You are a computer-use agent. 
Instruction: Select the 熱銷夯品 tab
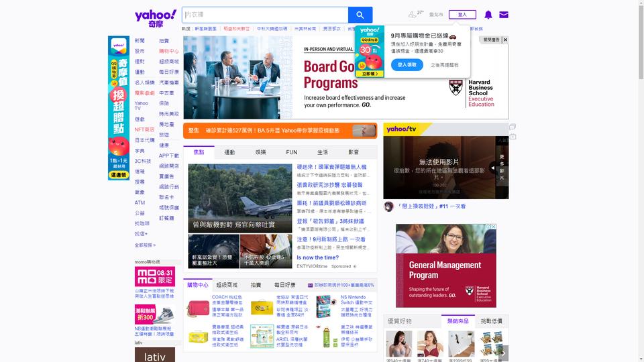tap(458, 321)
